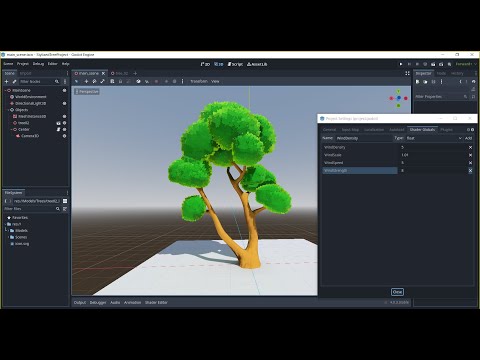Run the project with play button

click(401, 64)
